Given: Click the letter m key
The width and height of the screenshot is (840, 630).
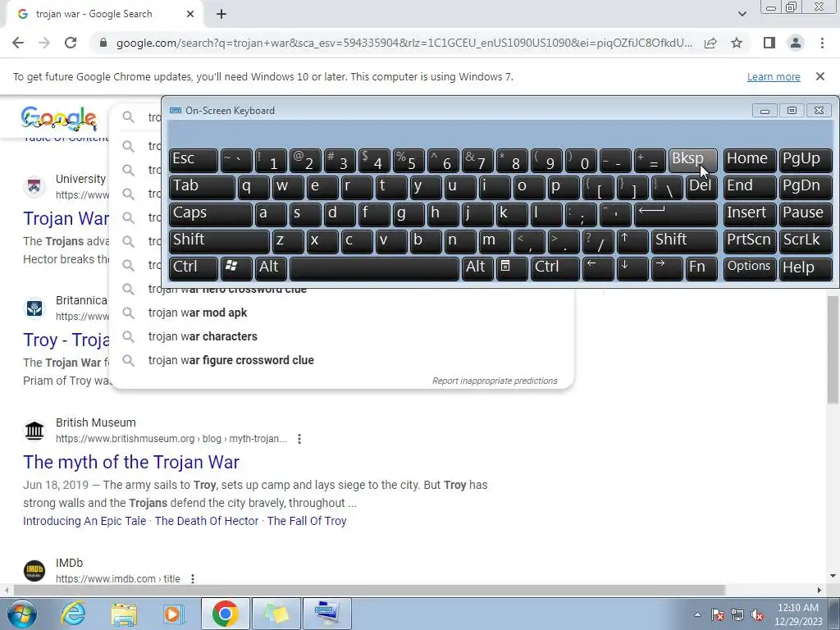Looking at the screenshot, I should coord(495,241).
